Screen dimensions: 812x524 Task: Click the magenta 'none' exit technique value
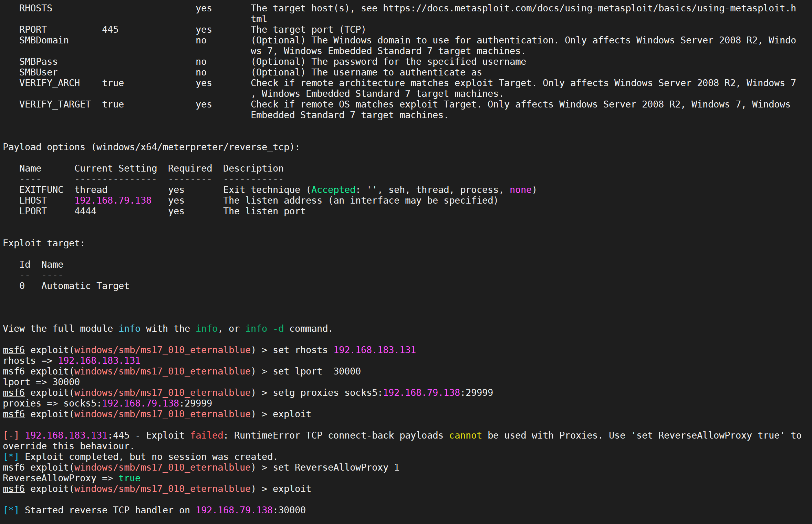(520, 190)
